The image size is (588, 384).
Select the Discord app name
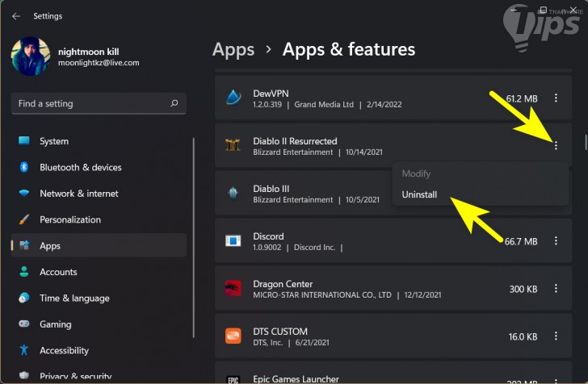(268, 236)
